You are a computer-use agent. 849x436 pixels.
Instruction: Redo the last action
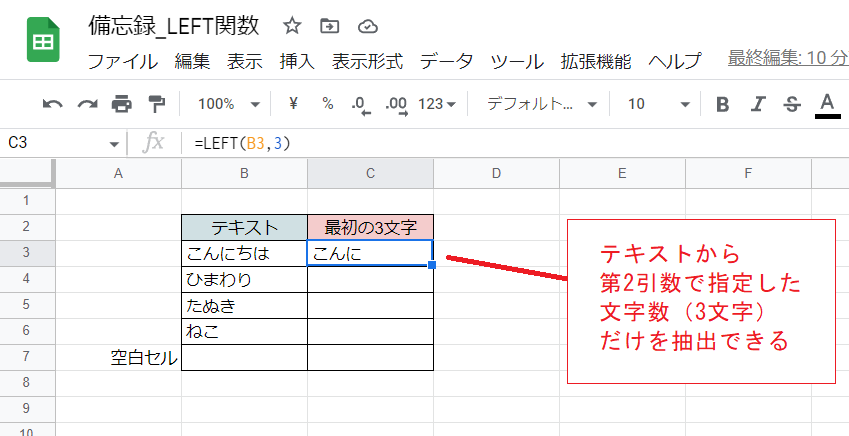(87, 104)
